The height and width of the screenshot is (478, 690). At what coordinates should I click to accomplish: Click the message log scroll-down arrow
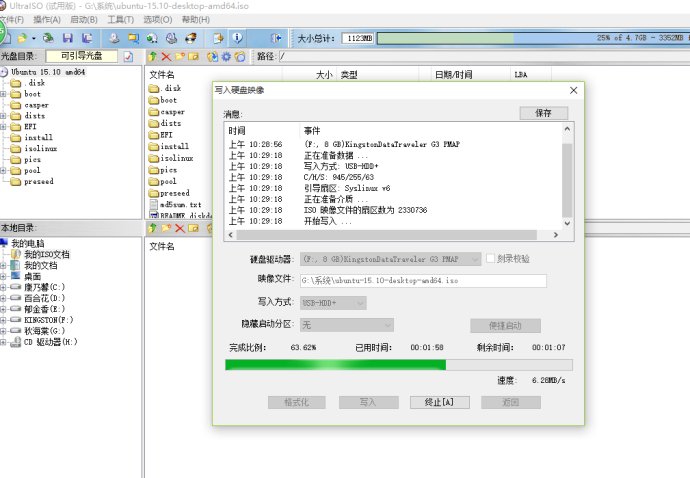point(567,223)
